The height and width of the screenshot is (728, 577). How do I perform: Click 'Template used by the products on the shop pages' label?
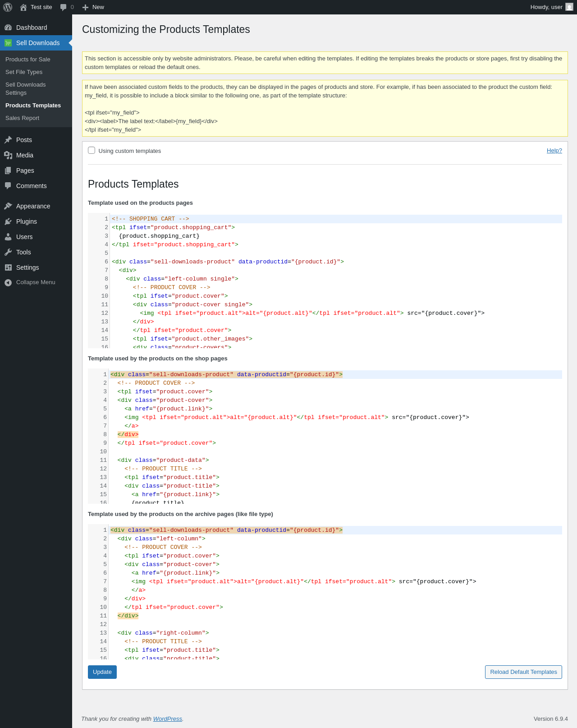click(158, 359)
